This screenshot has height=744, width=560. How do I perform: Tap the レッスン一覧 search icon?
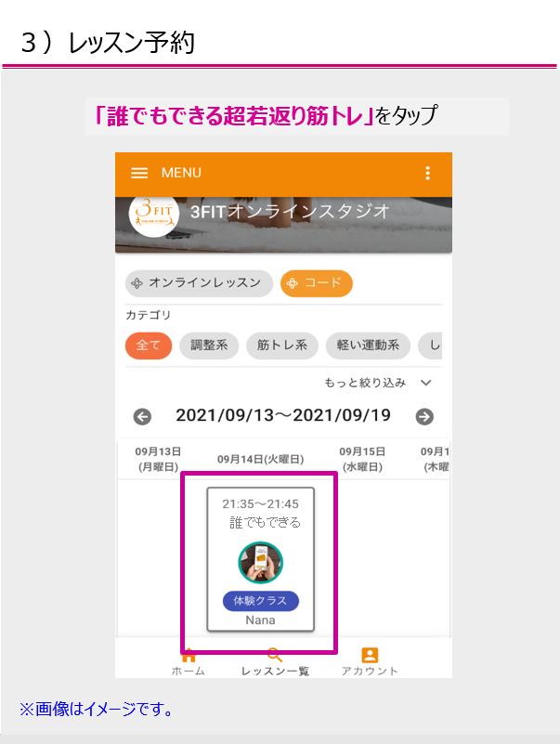pyautogui.click(x=274, y=655)
